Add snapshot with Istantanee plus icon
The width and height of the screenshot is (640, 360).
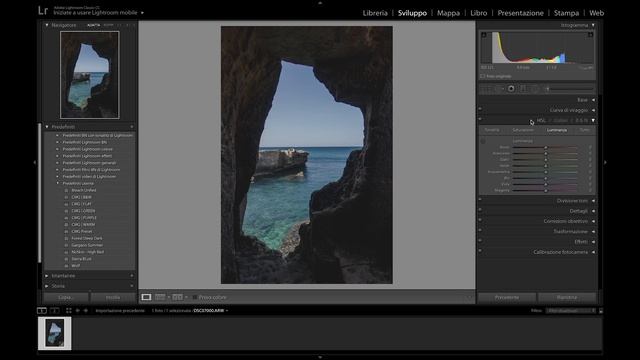tap(132, 276)
